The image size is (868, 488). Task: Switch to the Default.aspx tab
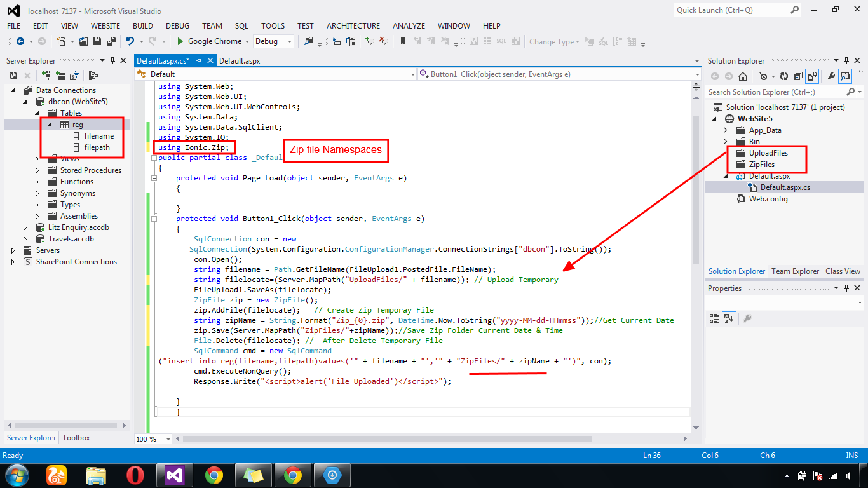(x=240, y=61)
